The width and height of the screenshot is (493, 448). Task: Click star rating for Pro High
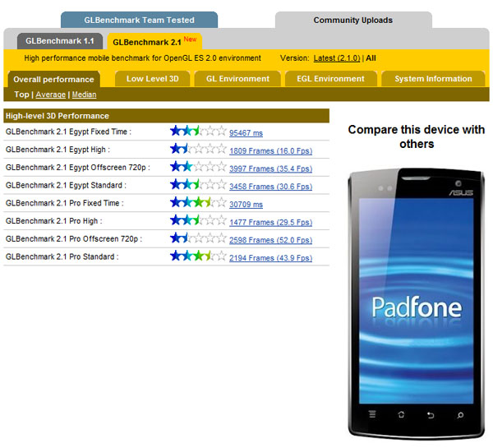(x=198, y=220)
